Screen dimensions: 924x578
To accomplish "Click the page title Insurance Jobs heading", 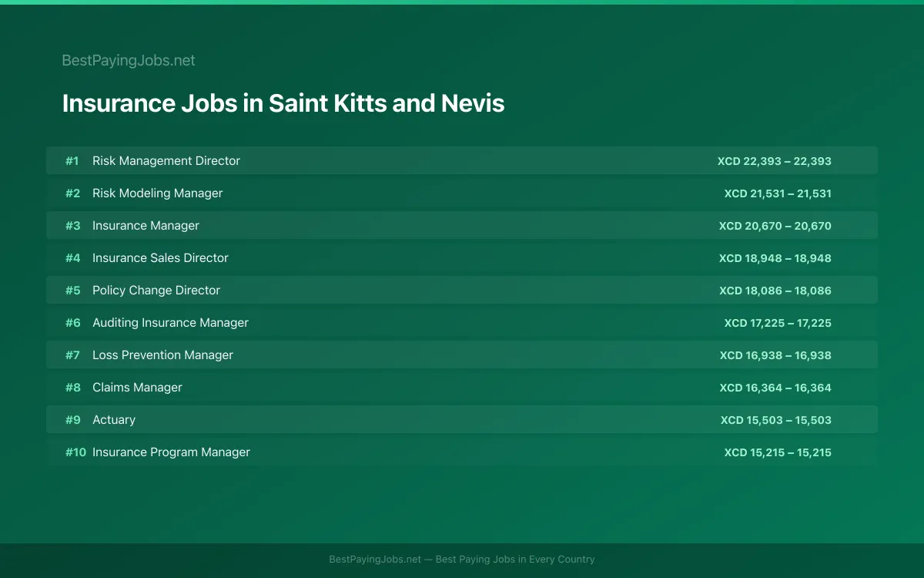I will [283, 103].
